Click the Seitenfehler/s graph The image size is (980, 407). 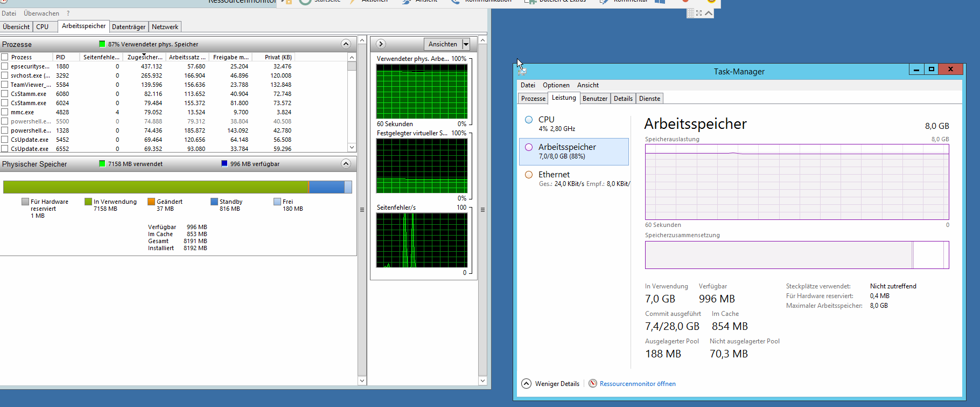coord(422,240)
